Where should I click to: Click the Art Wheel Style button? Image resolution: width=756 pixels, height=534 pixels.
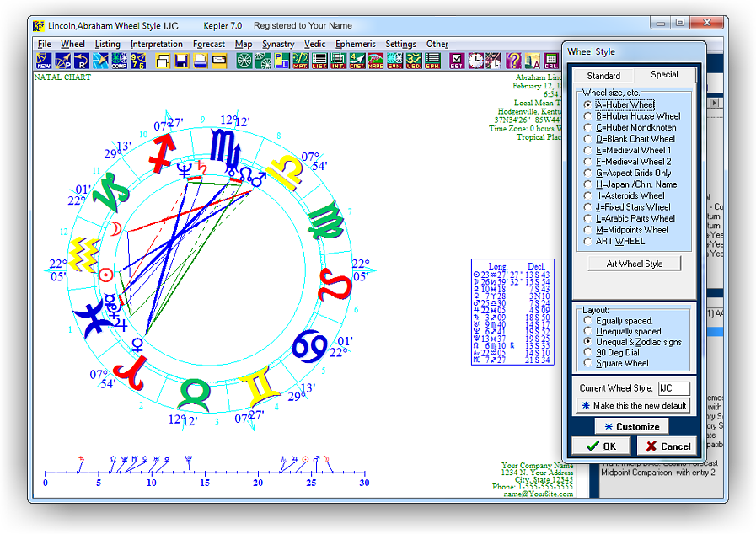tap(634, 264)
